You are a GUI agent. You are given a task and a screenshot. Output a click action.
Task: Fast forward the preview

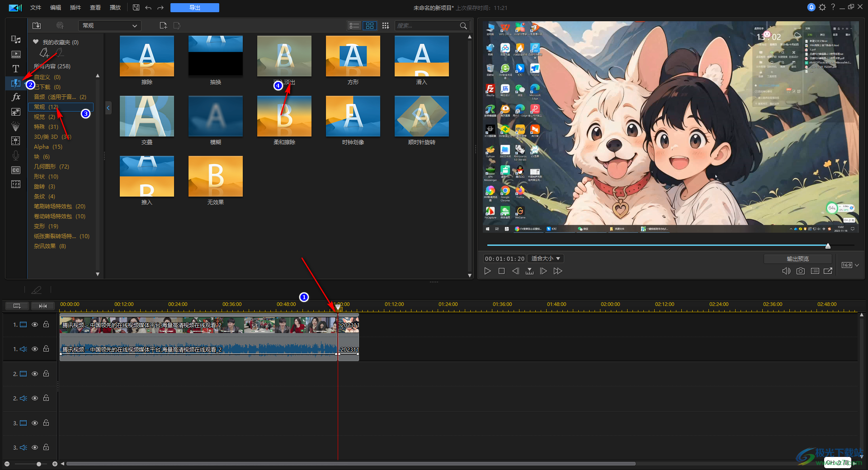click(x=558, y=271)
